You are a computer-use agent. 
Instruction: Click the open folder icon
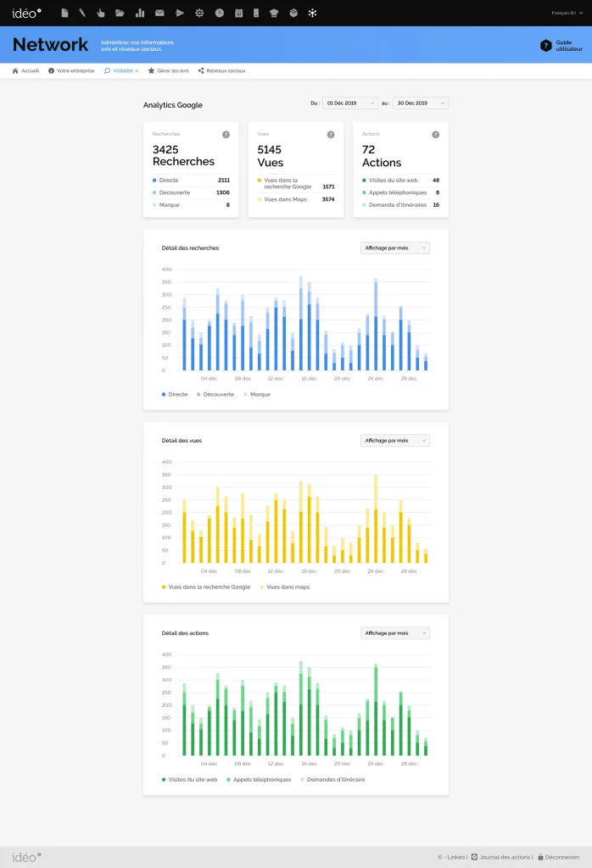120,13
